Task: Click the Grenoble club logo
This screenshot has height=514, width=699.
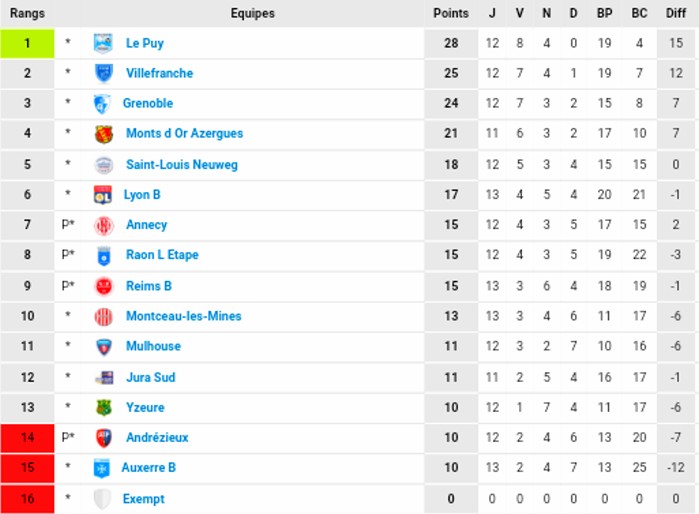Action: point(101,104)
